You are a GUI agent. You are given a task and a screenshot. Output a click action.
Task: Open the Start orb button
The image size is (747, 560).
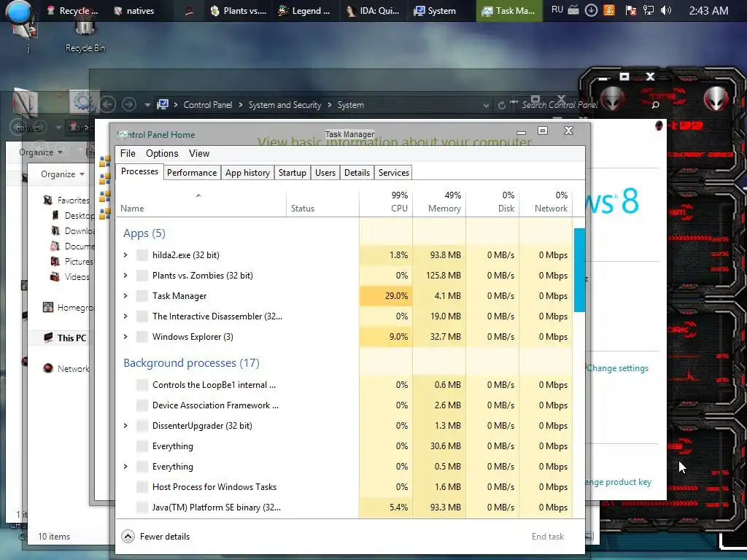(x=18, y=12)
